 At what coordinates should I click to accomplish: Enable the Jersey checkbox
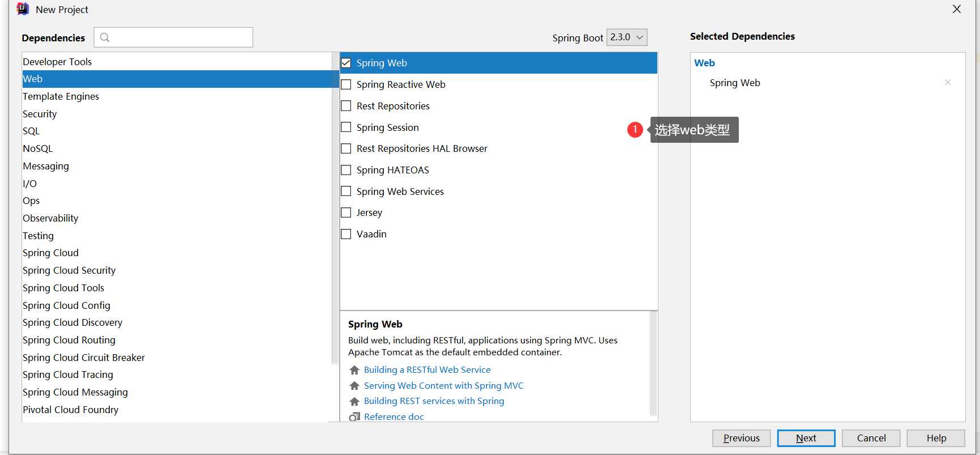(346, 212)
